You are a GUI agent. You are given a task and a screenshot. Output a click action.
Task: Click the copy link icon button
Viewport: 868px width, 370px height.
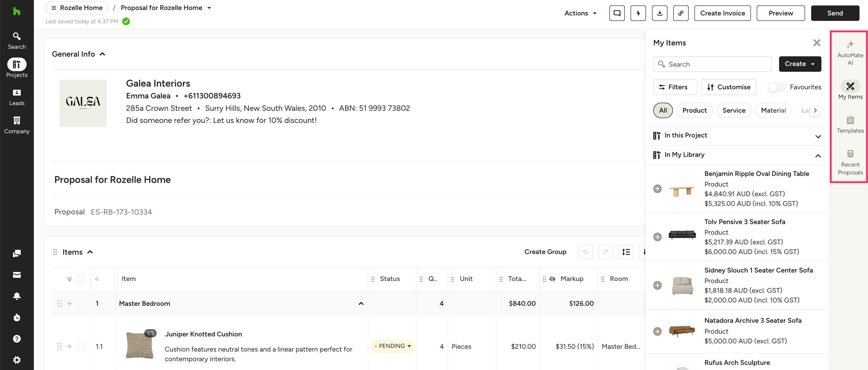click(681, 13)
